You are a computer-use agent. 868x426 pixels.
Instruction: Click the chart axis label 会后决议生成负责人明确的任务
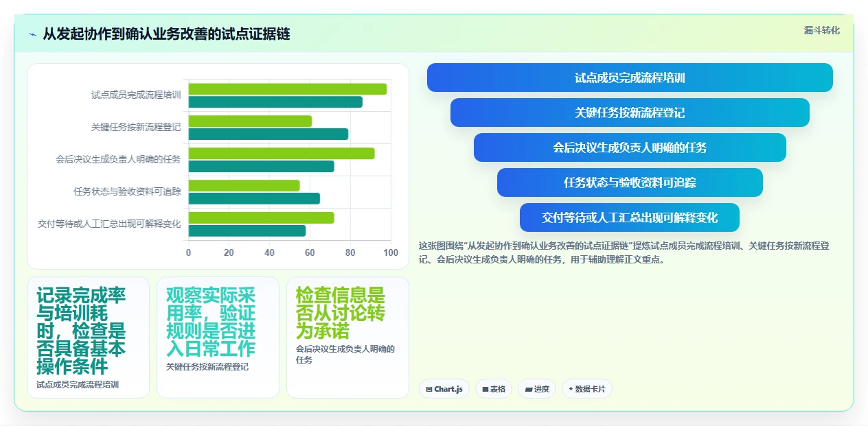pyautogui.click(x=118, y=160)
